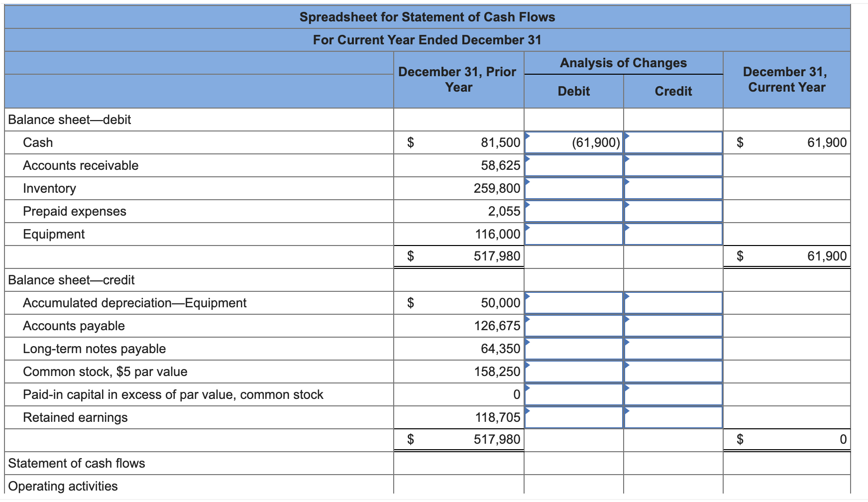Select Long-term notes payable debit cell

click(574, 349)
